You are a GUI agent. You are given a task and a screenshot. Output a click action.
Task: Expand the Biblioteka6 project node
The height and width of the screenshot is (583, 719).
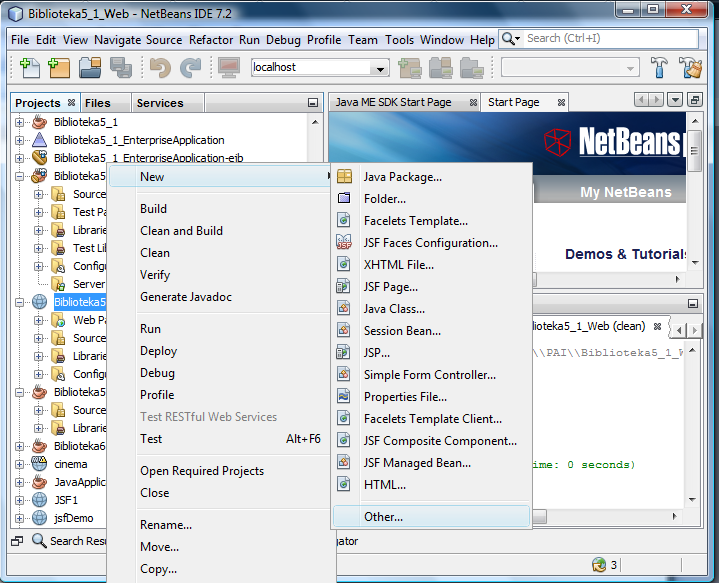(19, 446)
